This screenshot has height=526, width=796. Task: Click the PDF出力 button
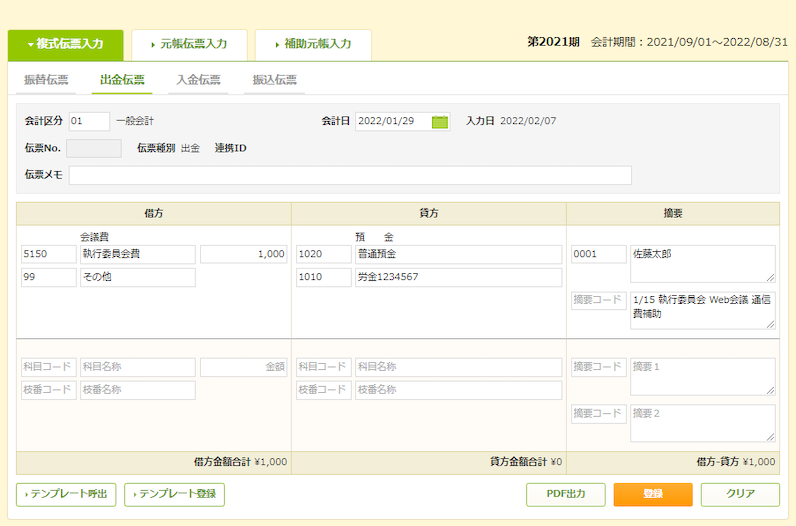566,494
